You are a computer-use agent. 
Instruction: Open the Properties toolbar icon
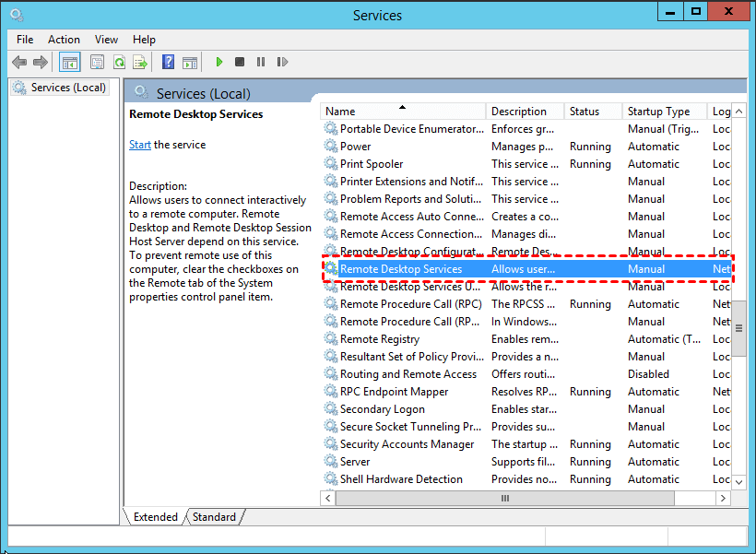click(x=97, y=63)
